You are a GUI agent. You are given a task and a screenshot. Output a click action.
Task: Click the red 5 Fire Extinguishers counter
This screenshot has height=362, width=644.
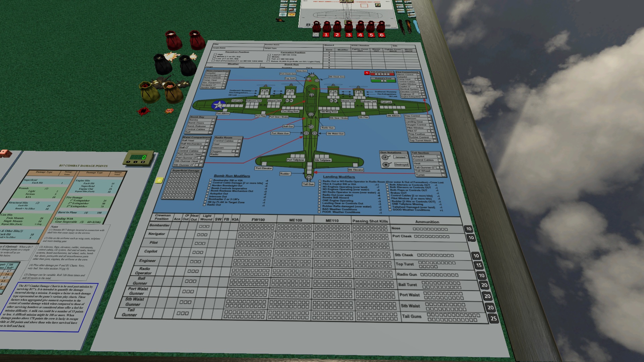click(367, 73)
